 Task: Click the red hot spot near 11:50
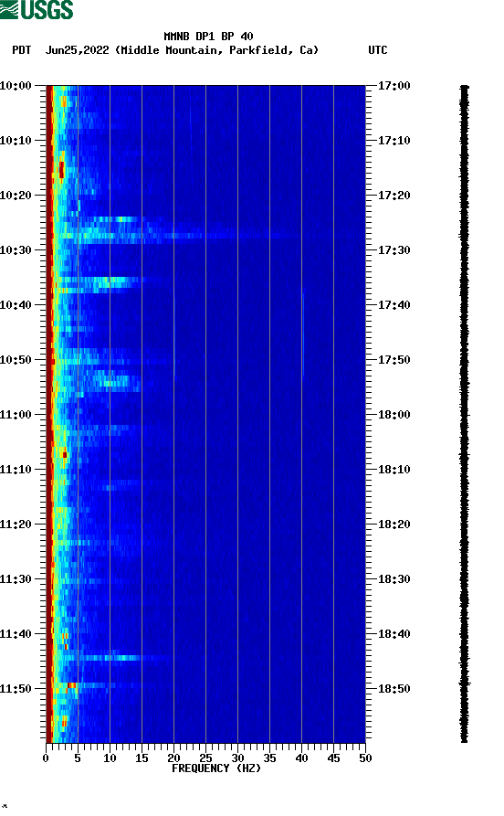pyautogui.click(x=72, y=685)
